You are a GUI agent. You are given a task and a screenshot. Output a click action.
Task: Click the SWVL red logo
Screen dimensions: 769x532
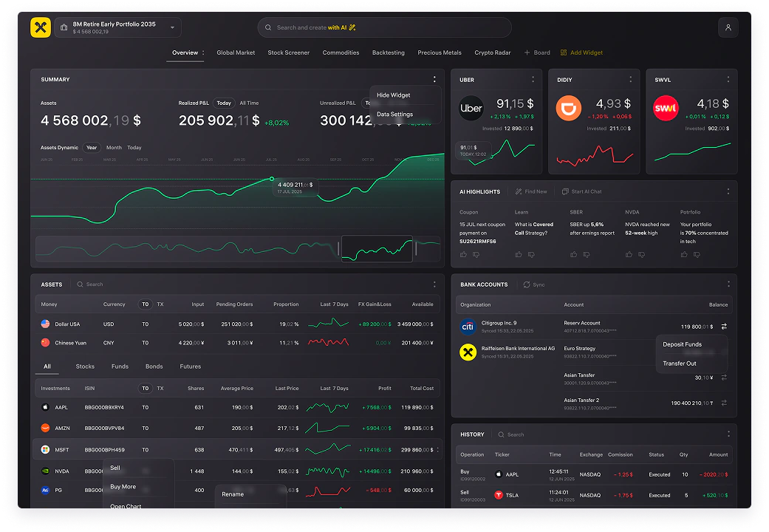(666, 108)
